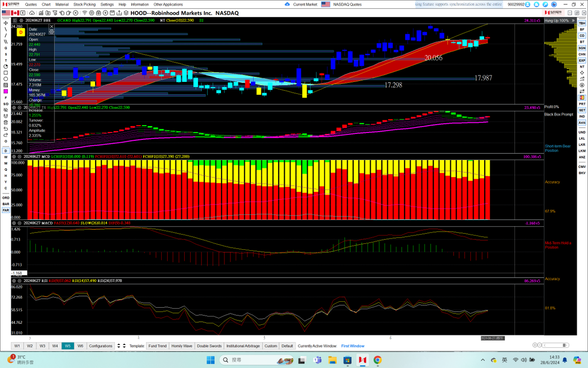Switch to the W6 layout tab
The width and height of the screenshot is (588, 368).
80,346
